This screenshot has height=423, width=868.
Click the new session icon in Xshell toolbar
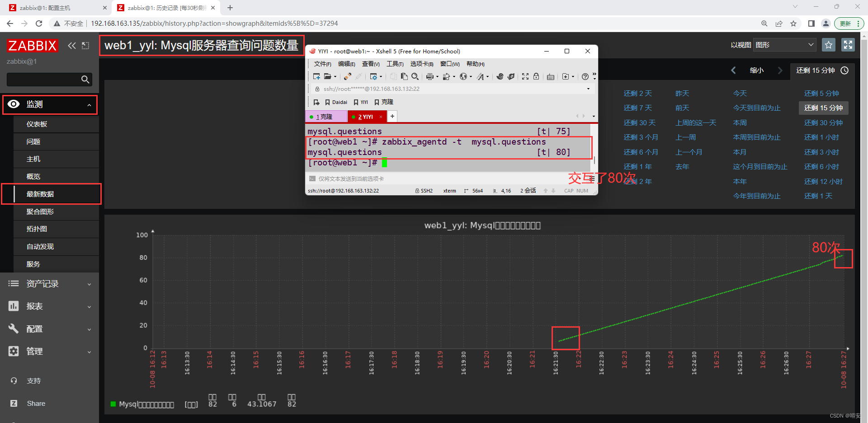tap(316, 76)
